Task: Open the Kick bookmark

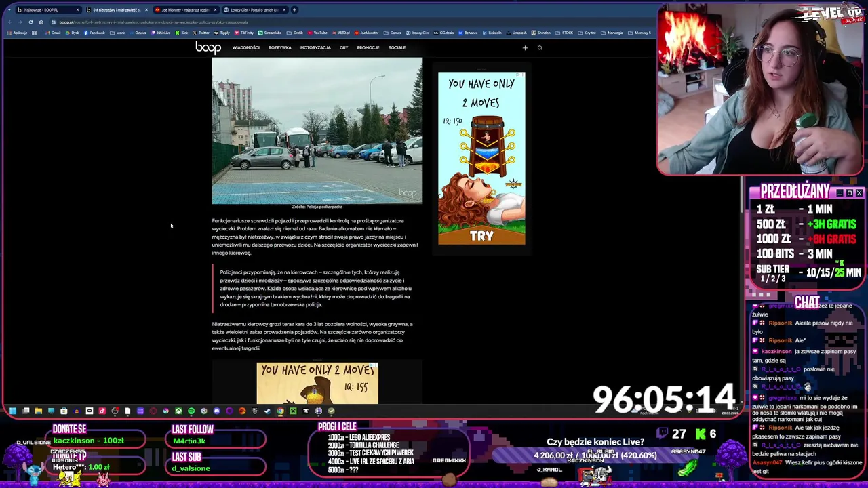Action: pos(181,33)
